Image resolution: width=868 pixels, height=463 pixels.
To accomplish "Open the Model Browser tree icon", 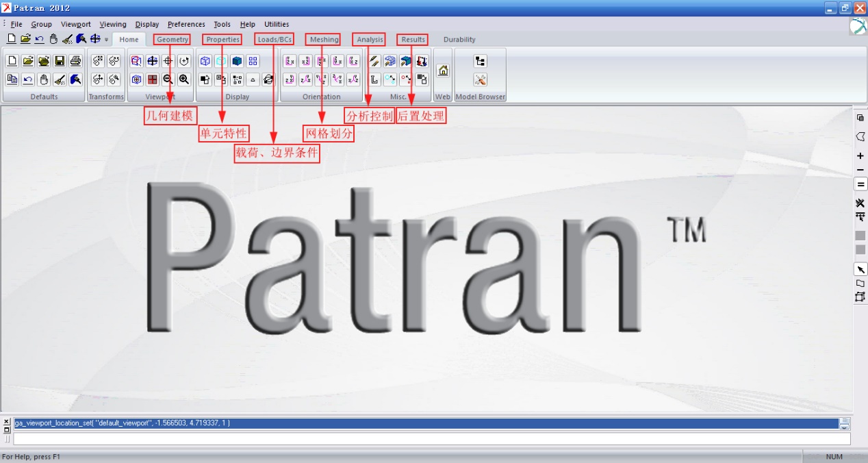I will click(481, 61).
